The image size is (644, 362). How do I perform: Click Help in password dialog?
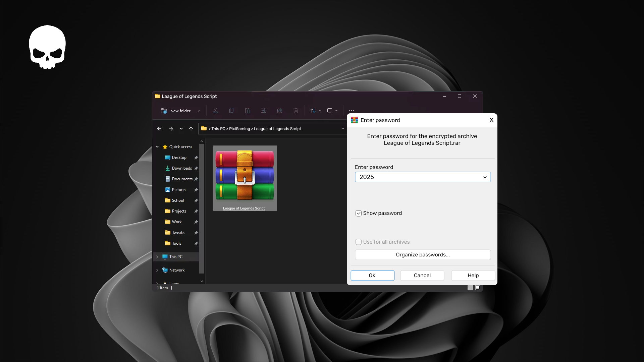pyautogui.click(x=473, y=276)
